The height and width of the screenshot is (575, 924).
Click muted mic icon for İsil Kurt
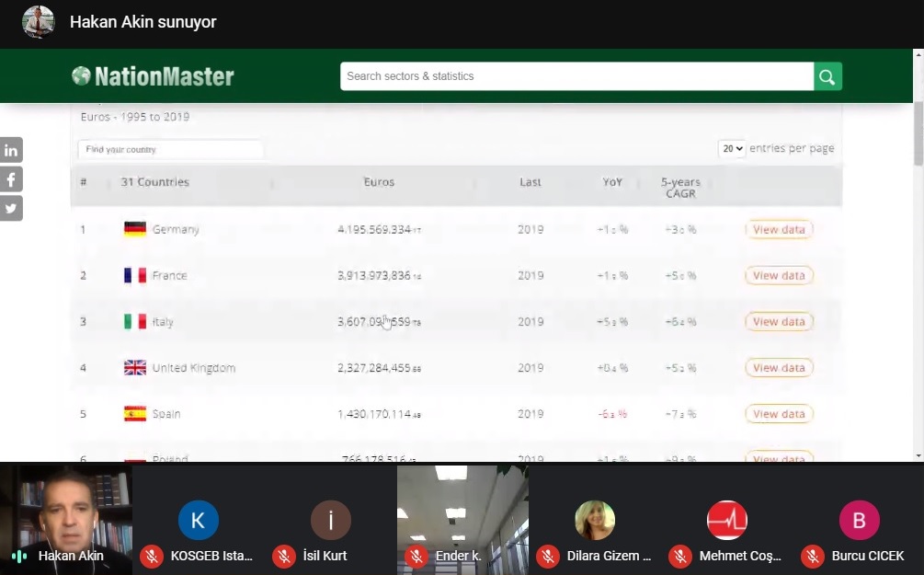click(283, 556)
